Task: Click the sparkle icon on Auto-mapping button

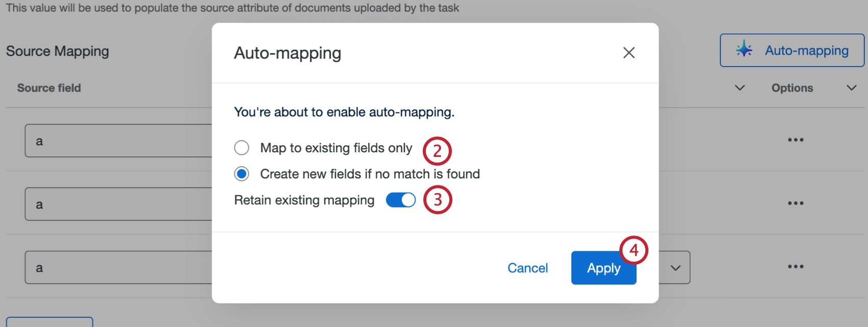Action: [x=744, y=50]
